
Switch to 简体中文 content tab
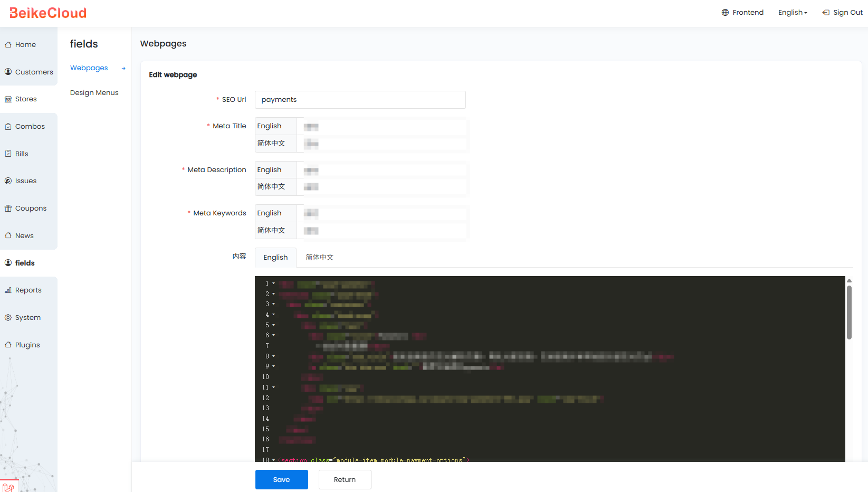pos(320,258)
